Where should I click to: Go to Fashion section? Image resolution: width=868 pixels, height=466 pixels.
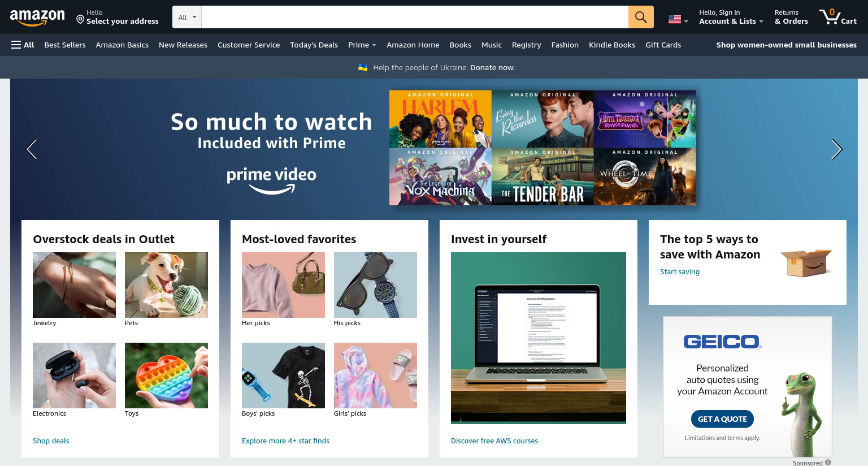[x=565, y=45]
